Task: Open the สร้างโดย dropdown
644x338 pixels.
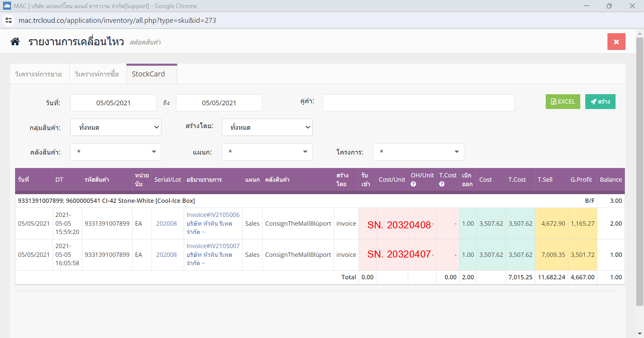Action: coord(267,127)
